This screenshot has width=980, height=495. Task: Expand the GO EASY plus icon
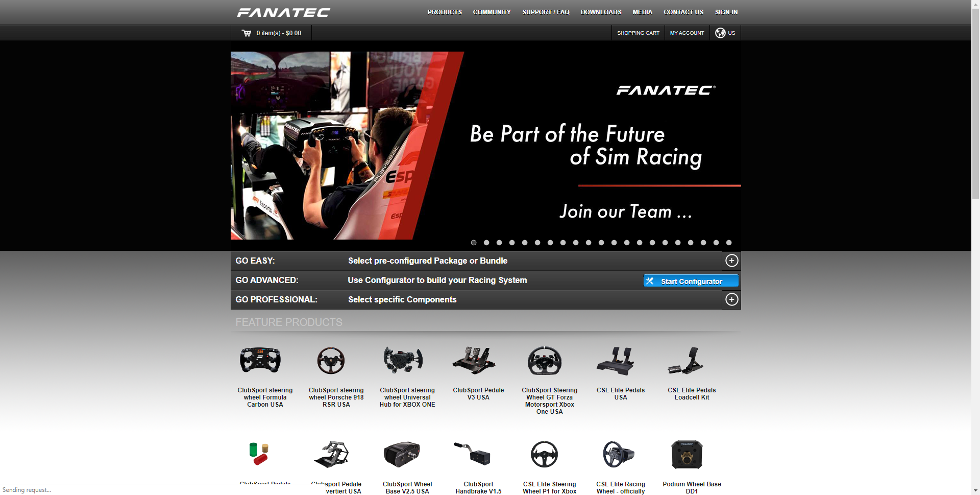pos(731,261)
